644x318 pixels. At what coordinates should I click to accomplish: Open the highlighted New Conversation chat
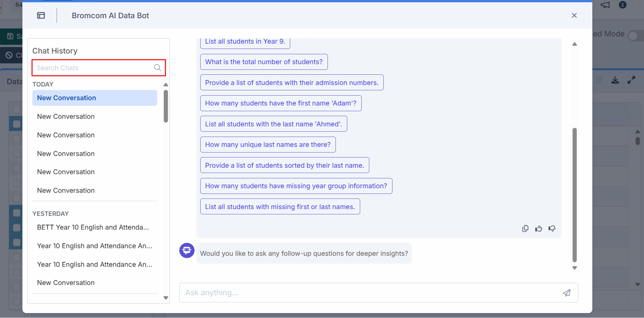[95, 98]
